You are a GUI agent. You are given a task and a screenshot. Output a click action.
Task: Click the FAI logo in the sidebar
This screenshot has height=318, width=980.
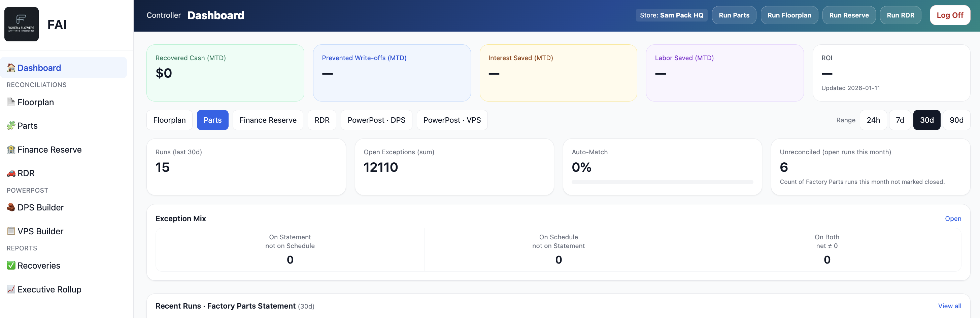pyautogui.click(x=21, y=24)
